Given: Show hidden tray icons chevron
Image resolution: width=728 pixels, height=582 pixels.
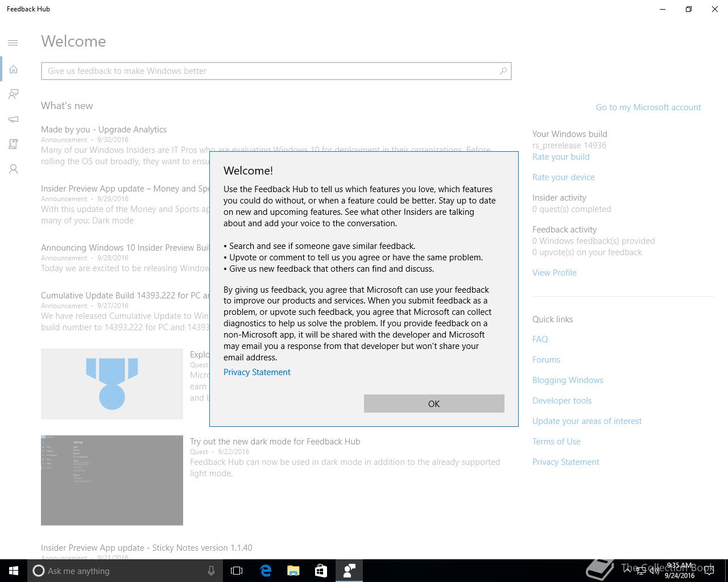Looking at the screenshot, I should pyautogui.click(x=627, y=571).
